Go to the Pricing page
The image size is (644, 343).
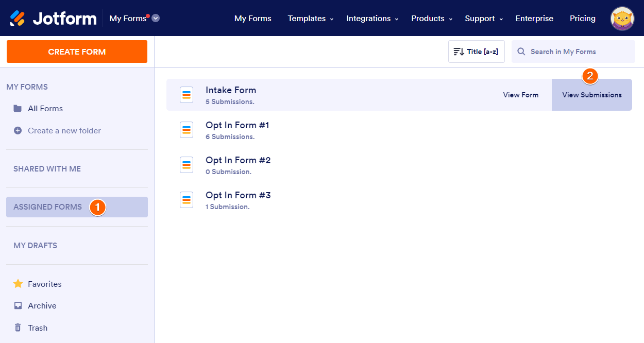pos(582,19)
